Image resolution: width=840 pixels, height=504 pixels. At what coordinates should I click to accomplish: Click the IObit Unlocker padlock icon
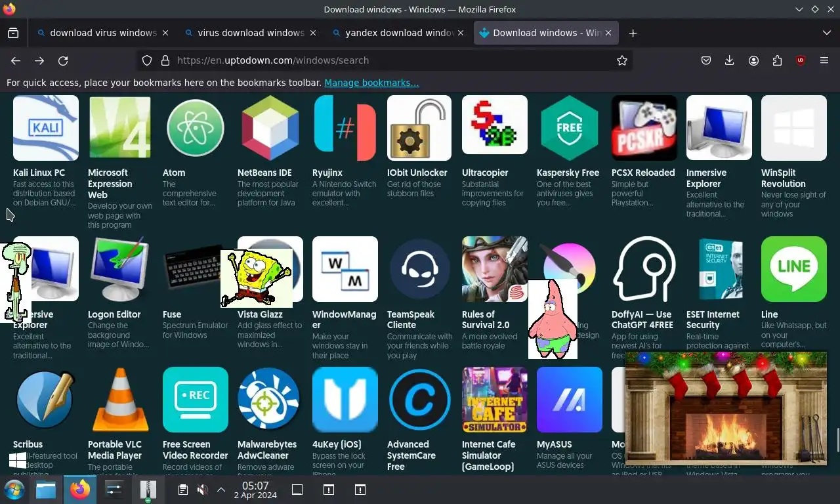pos(420,128)
